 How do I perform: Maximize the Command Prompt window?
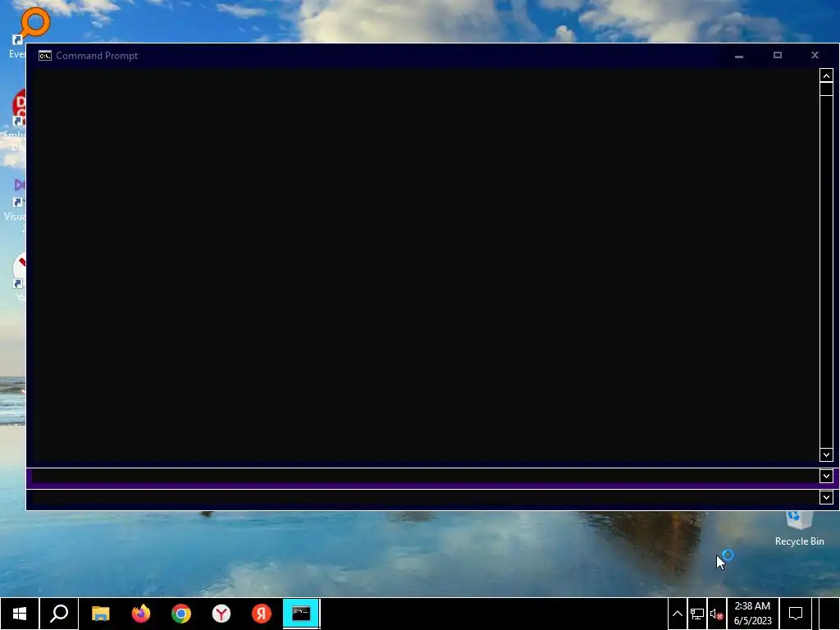pyautogui.click(x=778, y=56)
